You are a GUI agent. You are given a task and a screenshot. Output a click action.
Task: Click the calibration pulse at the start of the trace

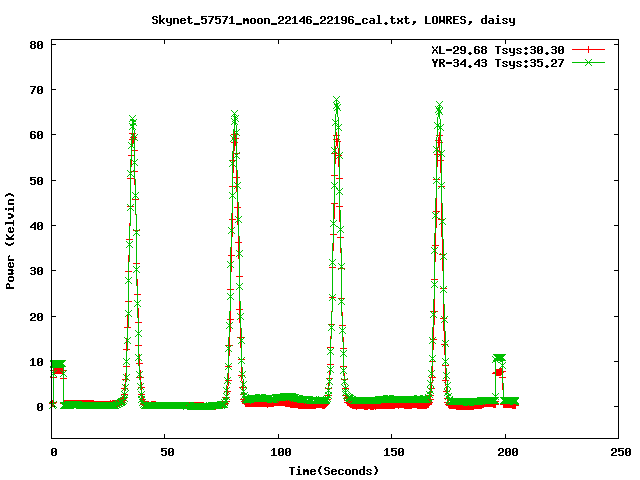tap(58, 367)
